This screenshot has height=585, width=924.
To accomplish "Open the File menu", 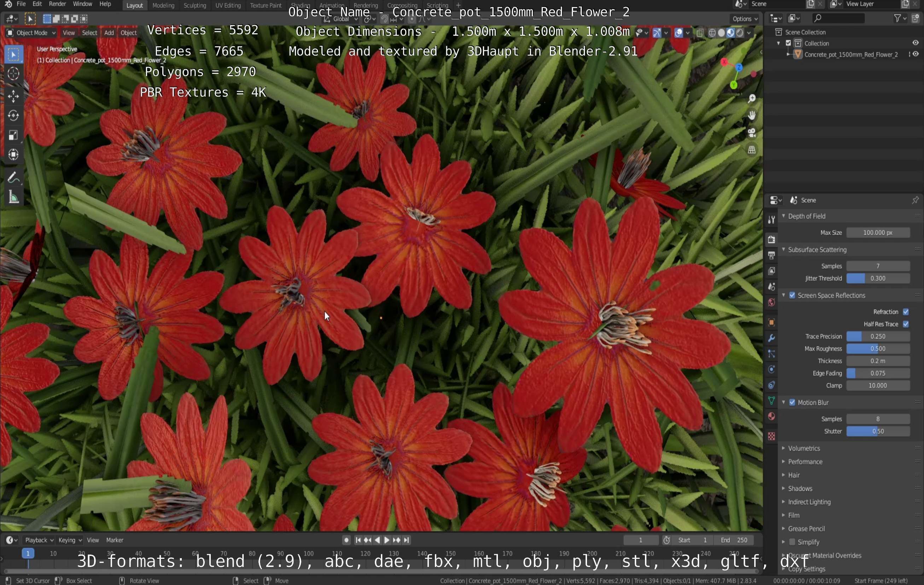I will 21,4.
